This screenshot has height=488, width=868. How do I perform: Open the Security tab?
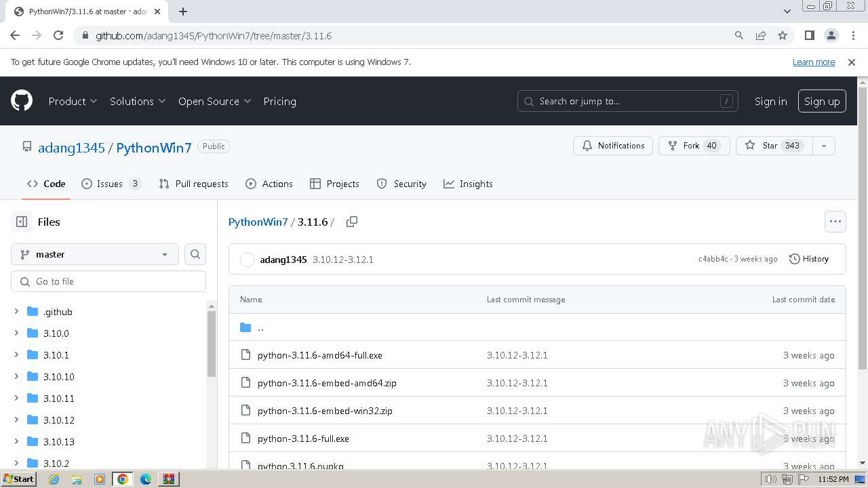click(401, 184)
